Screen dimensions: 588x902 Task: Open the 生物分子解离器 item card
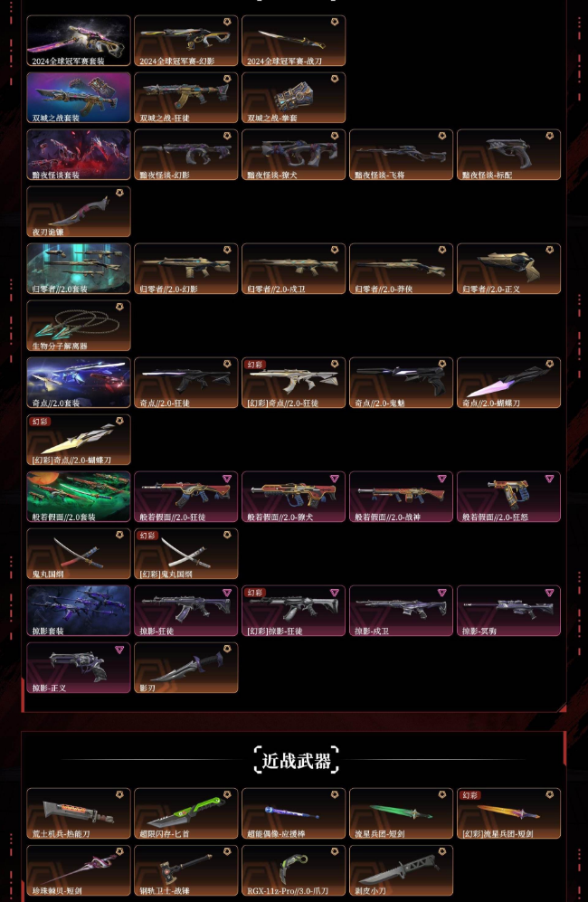[78, 326]
